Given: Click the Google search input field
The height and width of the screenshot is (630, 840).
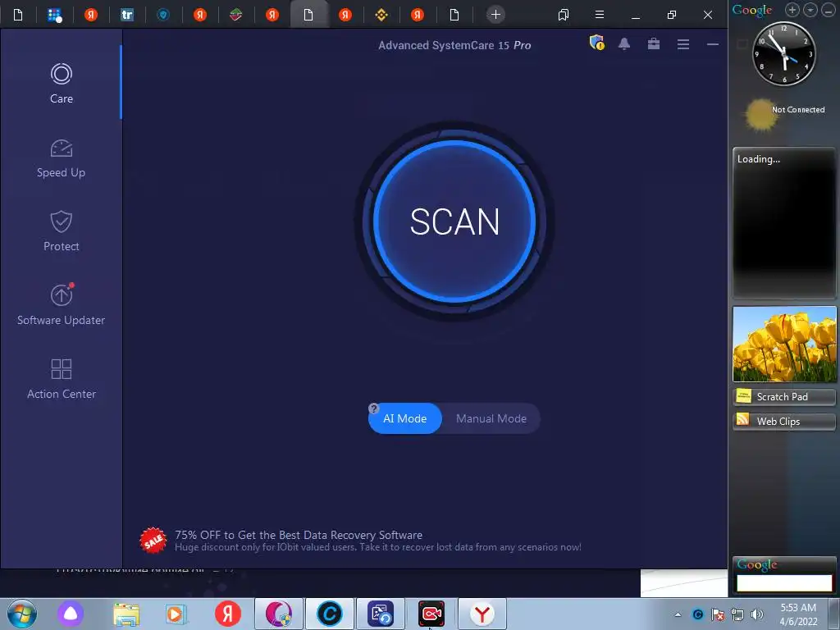Looking at the screenshot, I should pos(784,583).
